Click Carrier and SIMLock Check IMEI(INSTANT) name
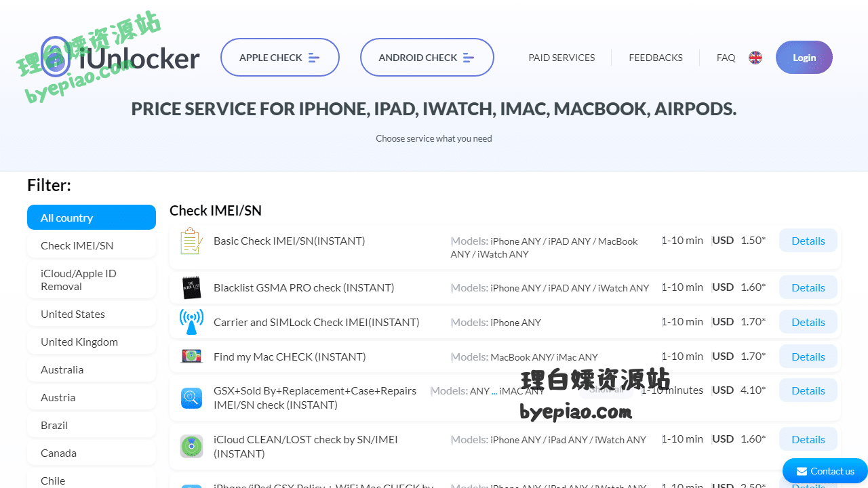This screenshot has height=488, width=868. click(317, 322)
